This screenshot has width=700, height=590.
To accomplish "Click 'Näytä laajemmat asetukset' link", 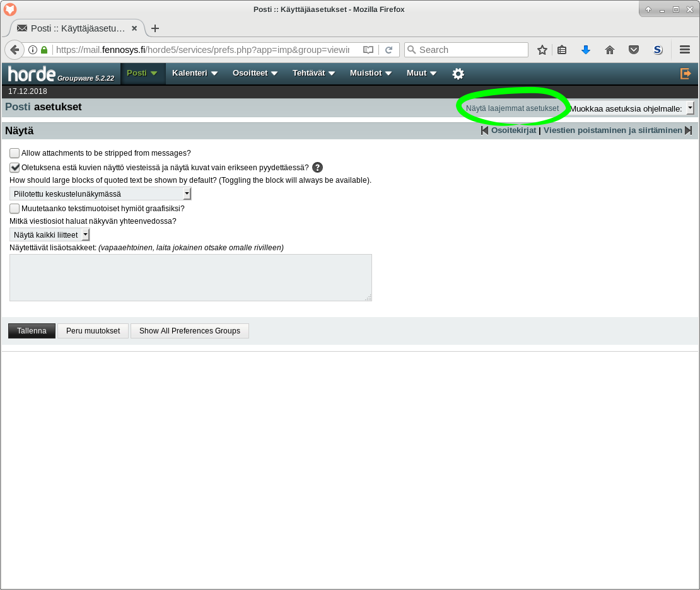I will pyautogui.click(x=512, y=108).
